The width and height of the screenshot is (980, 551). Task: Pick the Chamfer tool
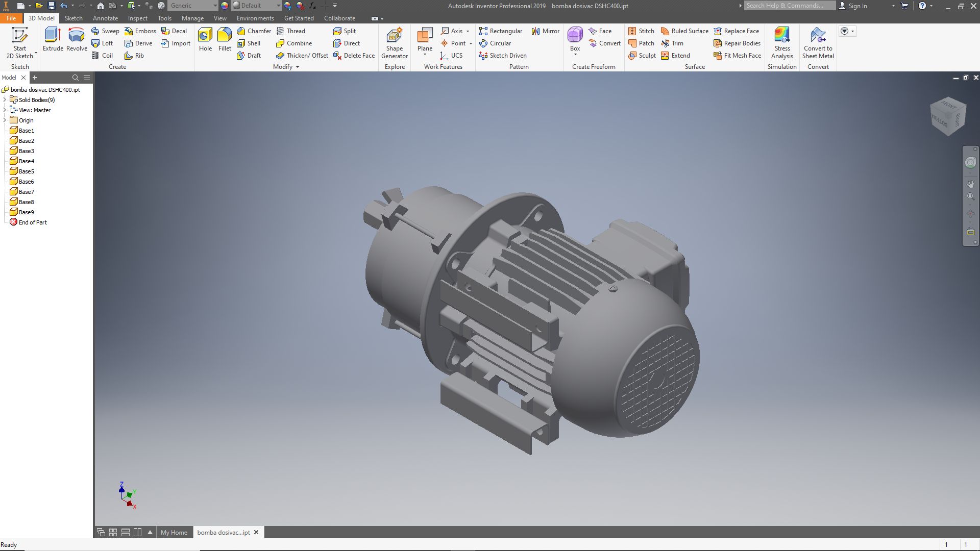coord(254,31)
